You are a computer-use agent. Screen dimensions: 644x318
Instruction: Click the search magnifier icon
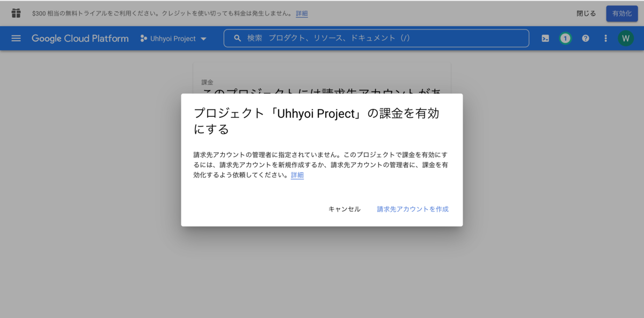coord(238,39)
